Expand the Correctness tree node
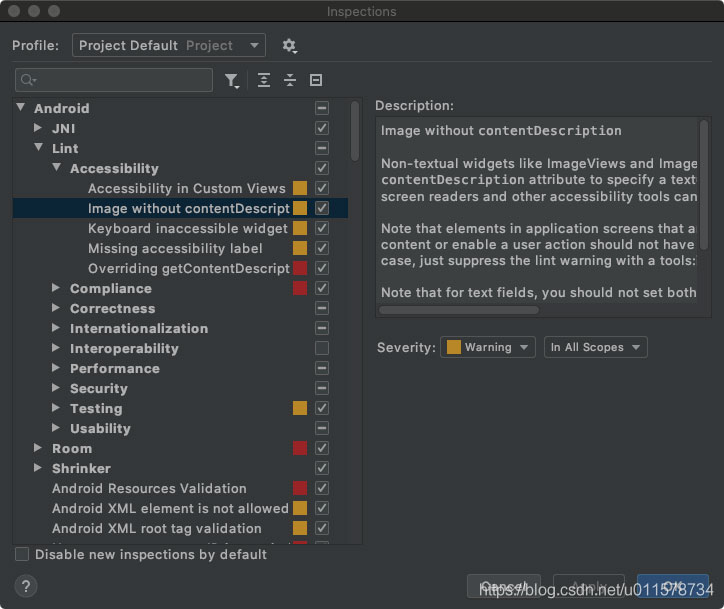This screenshot has height=609, width=724. point(57,308)
